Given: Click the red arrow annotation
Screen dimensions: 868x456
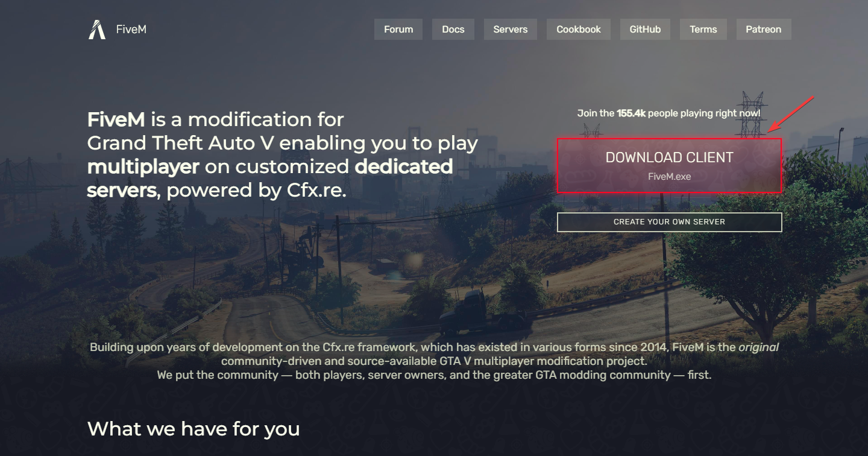Looking at the screenshot, I should [791, 114].
